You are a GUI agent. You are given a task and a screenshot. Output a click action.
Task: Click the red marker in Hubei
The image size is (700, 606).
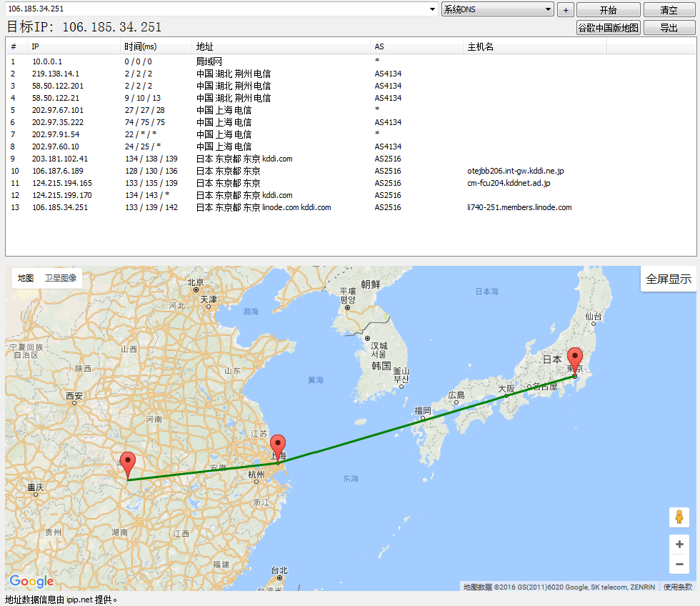pos(128,465)
